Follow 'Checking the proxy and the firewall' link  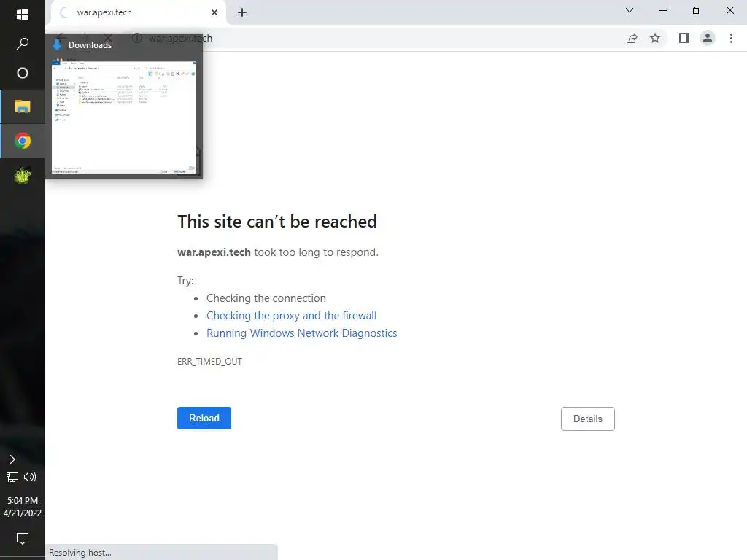[291, 316]
